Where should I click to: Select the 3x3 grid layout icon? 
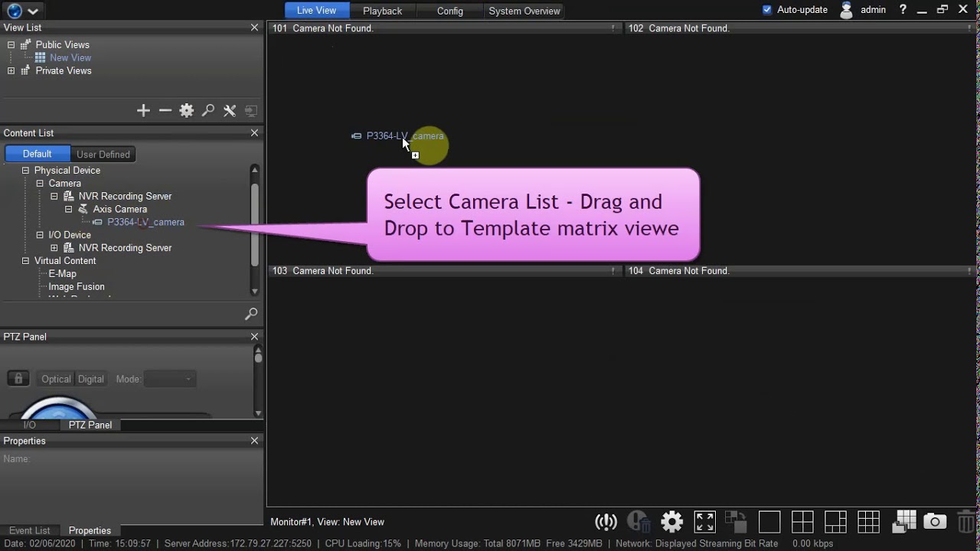click(868, 522)
